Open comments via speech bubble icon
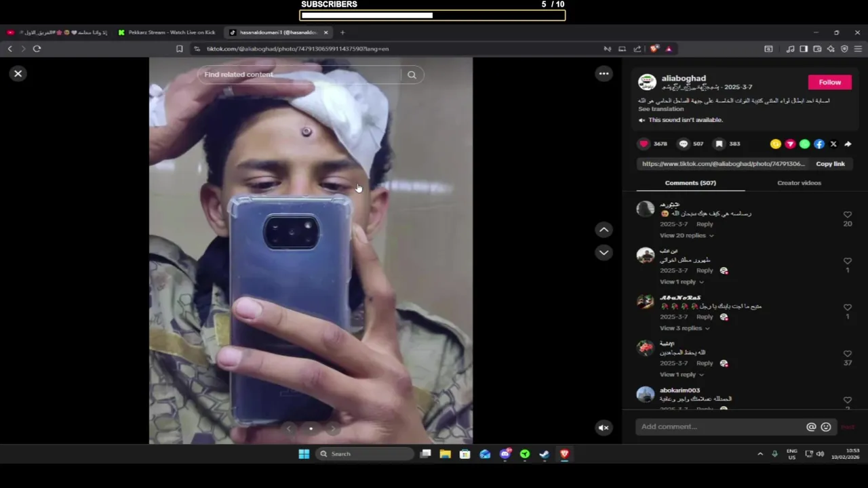Screen dimensions: 868x488 (x=684, y=144)
